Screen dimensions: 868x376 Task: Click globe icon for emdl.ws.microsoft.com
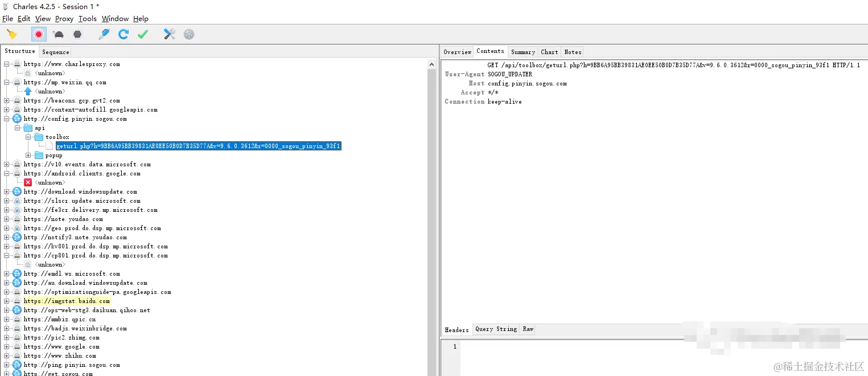(x=17, y=274)
